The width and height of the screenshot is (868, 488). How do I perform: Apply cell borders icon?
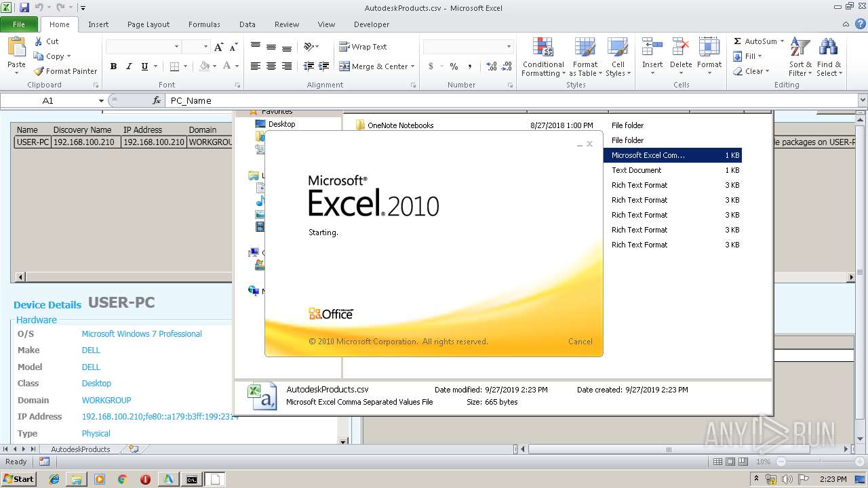(174, 66)
